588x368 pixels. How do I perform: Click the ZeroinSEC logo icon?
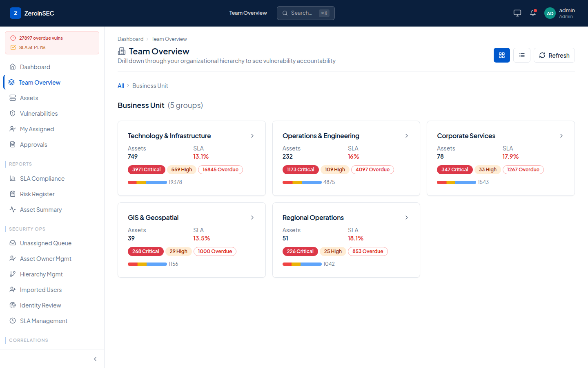pyautogui.click(x=16, y=13)
